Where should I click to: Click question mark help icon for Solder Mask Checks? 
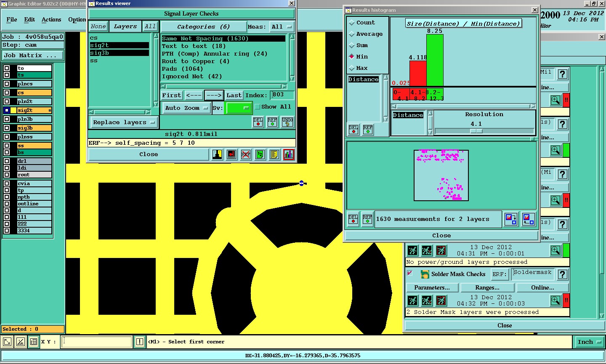coord(563,274)
